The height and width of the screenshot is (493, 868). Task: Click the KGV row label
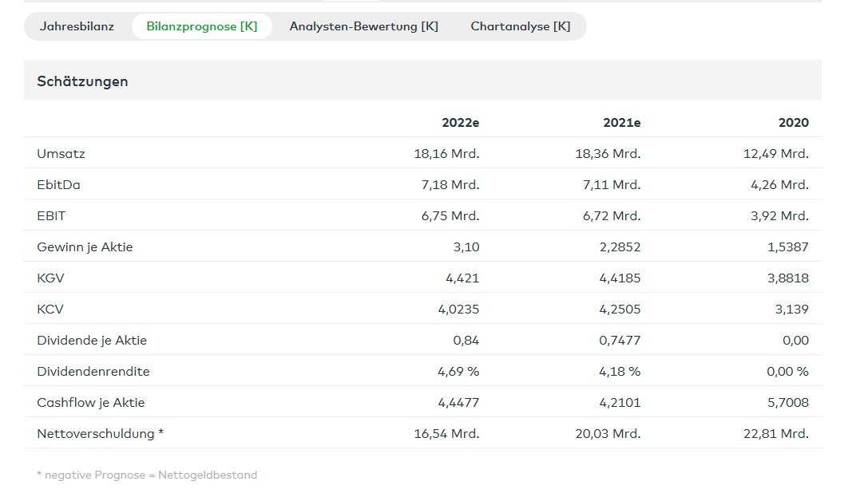coord(50,278)
